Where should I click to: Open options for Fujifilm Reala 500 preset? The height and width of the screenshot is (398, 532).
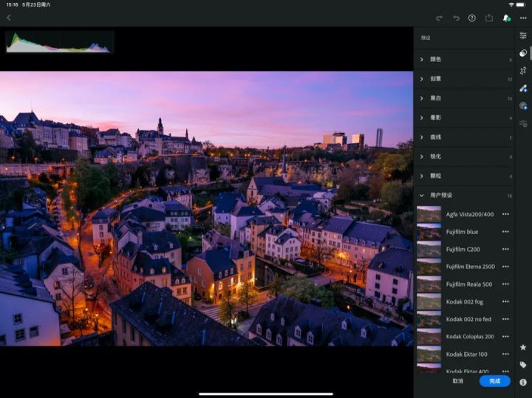pos(505,284)
